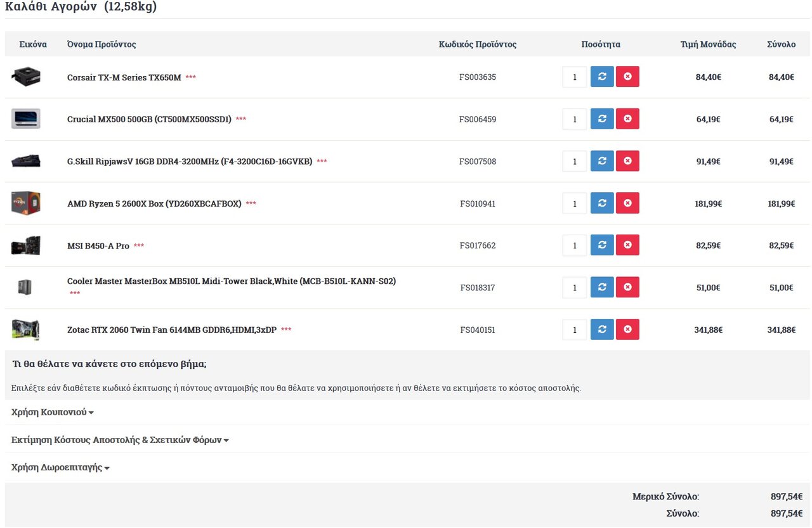The height and width of the screenshot is (528, 812).
Task: Remove G.Skill RipjawsV 16GB item
Action: coord(627,161)
